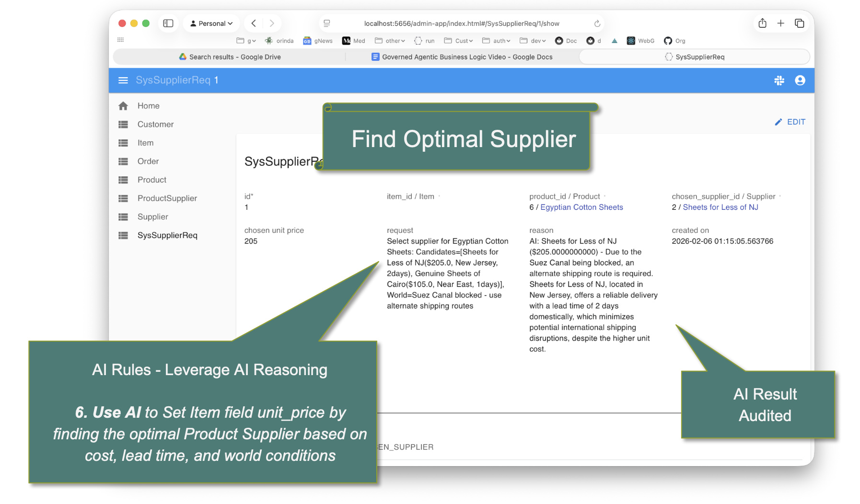Open the auth bookmarks folder dropdown
The height and width of the screenshot is (504, 860).
tap(496, 41)
